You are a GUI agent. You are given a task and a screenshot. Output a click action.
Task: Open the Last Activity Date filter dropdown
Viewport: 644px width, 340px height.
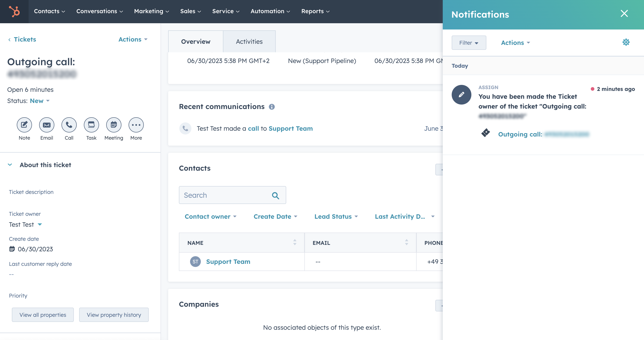pos(405,217)
